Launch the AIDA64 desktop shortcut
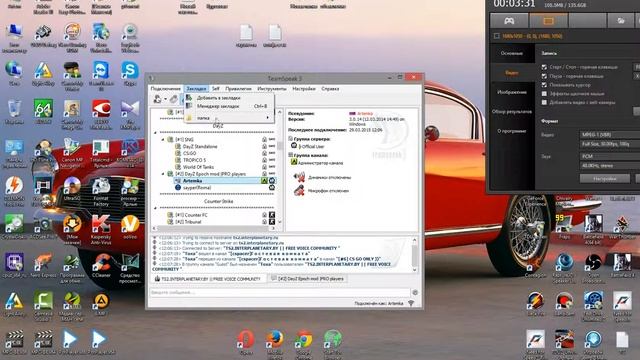640x360 pixels. 43,111
